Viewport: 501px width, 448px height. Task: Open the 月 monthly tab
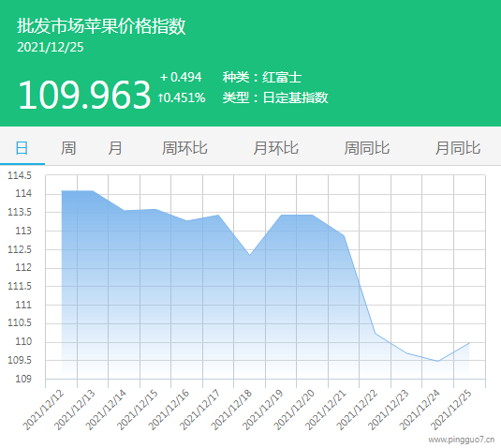[115, 148]
